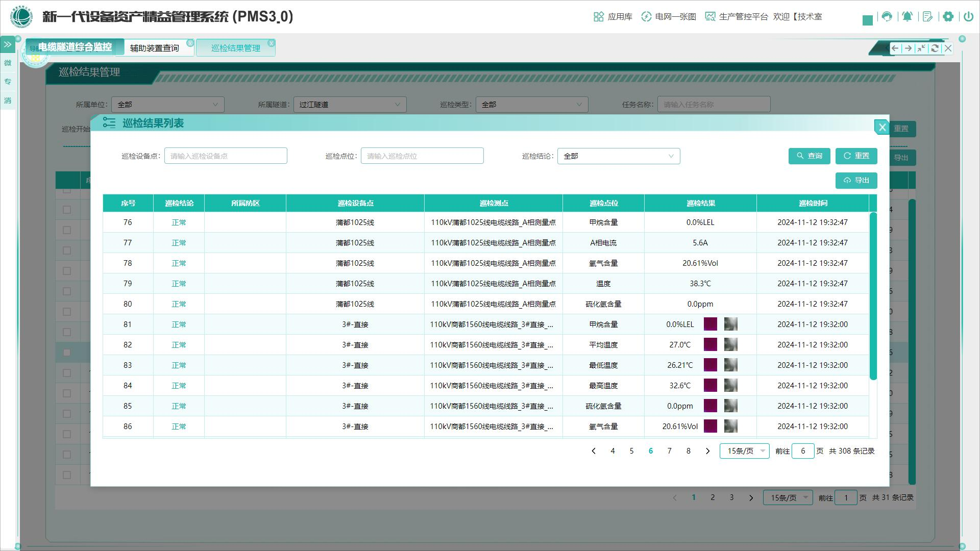Image resolution: width=980 pixels, height=551 pixels.
Task: Open the settings gear icon
Action: click(948, 16)
